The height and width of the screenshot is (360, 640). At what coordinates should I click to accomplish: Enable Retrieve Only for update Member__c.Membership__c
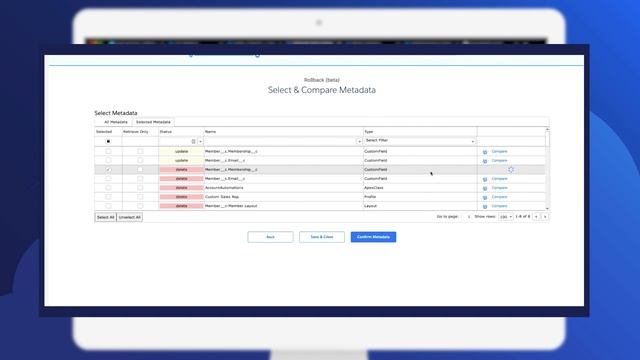pyautogui.click(x=140, y=151)
